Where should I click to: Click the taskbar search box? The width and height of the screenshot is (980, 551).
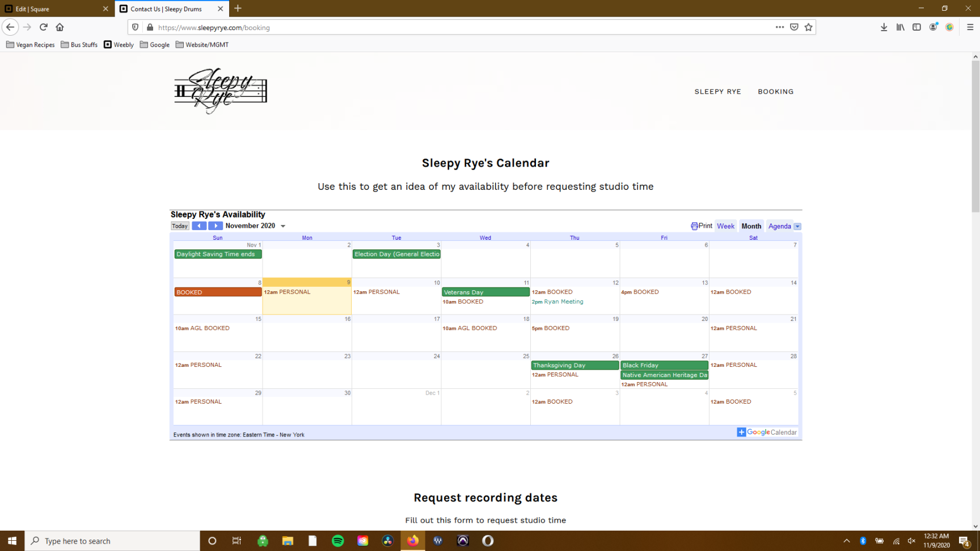(x=112, y=541)
